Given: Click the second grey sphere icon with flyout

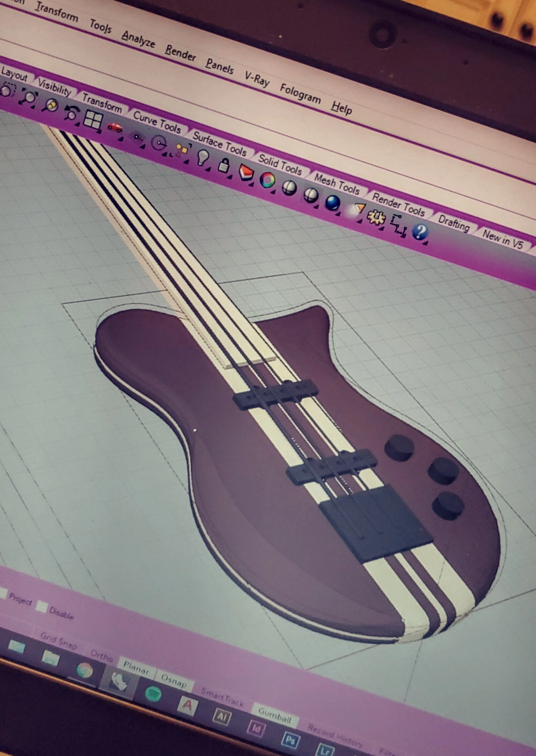Looking at the screenshot, I should click(311, 195).
